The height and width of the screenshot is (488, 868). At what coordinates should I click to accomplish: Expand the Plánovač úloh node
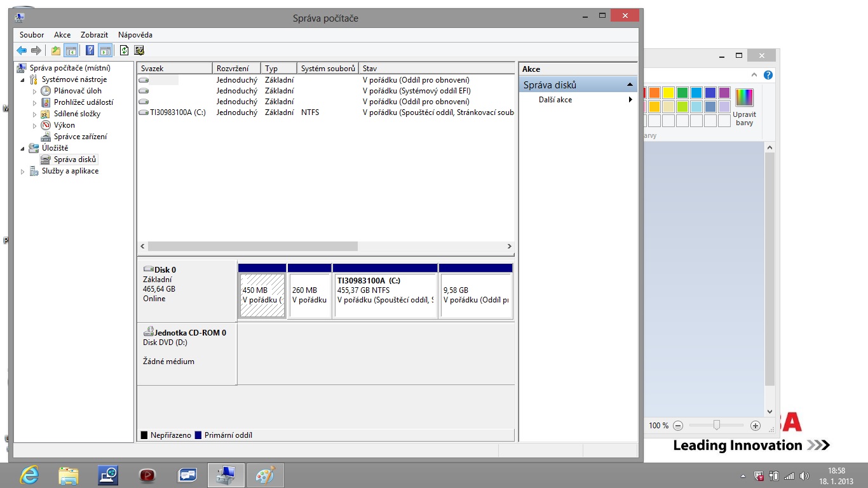(x=35, y=91)
